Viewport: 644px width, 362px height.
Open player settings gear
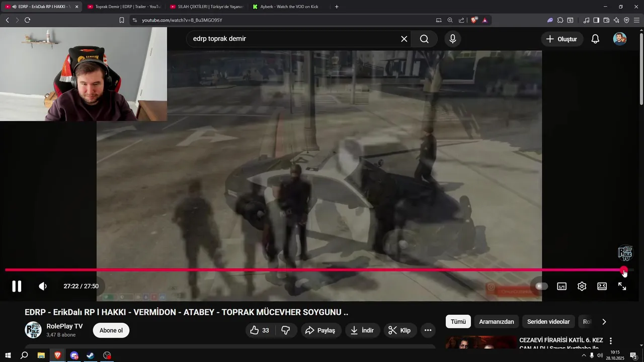point(582,286)
